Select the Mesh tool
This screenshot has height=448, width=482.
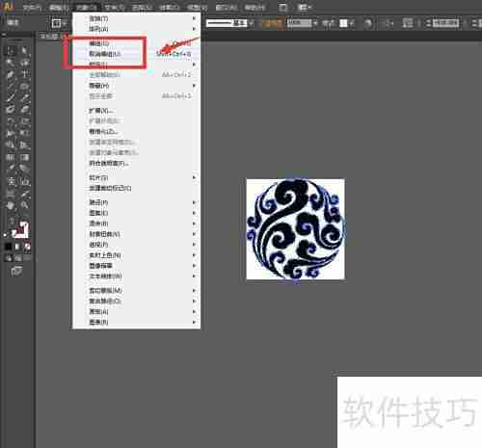(11, 157)
